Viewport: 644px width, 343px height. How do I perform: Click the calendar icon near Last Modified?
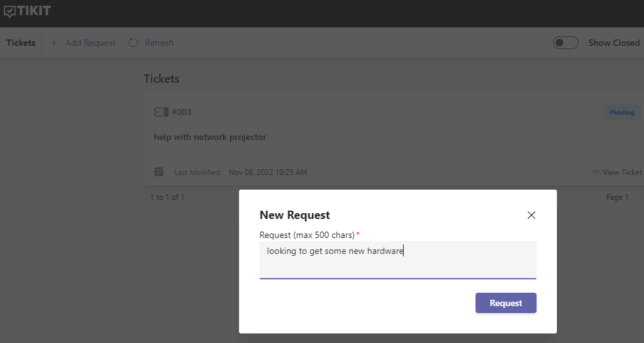tap(159, 172)
